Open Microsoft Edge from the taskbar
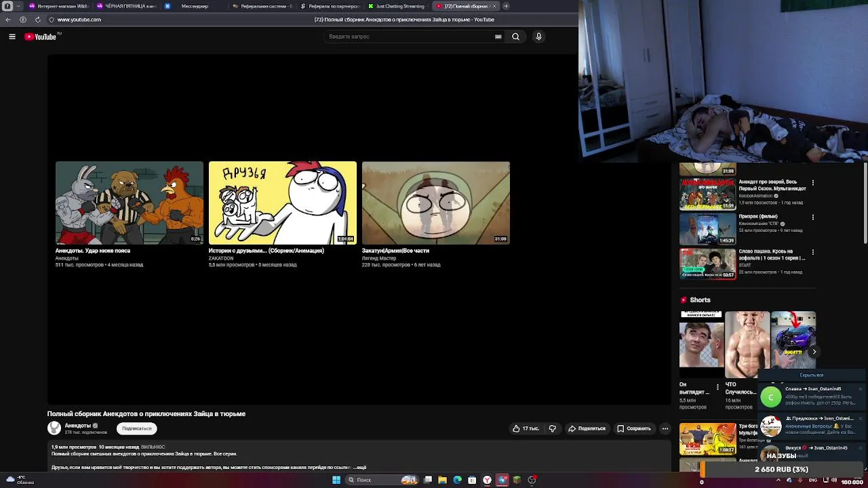Image resolution: width=868 pixels, height=488 pixels. 457,480
